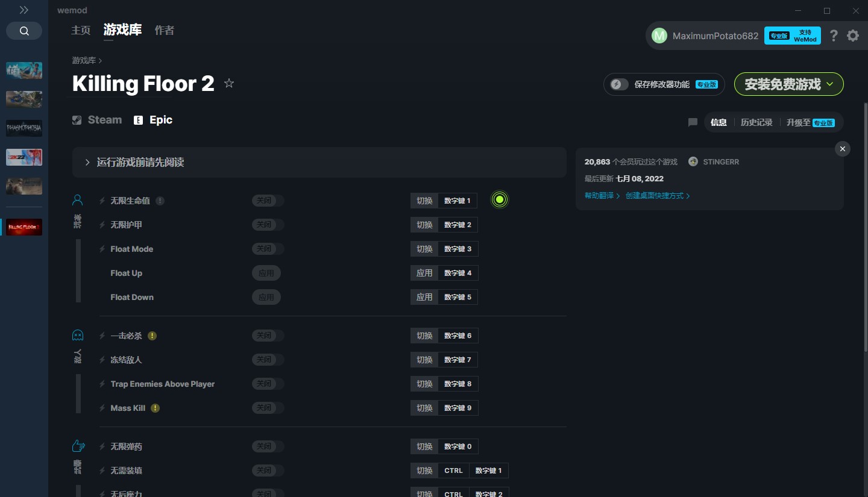The image size is (868, 497).
Task: Click the Steam logo icon
Action: click(x=77, y=120)
